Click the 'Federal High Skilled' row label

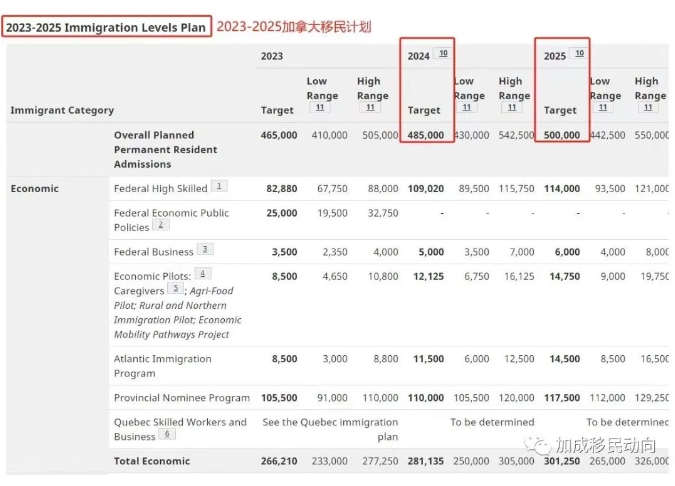click(x=161, y=189)
